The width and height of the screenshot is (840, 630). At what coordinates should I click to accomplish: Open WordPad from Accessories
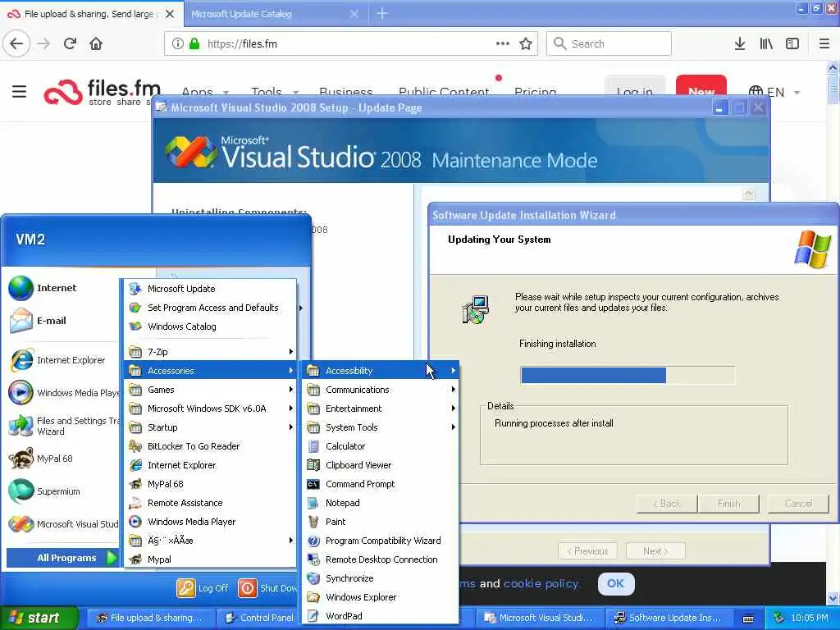[381, 616]
